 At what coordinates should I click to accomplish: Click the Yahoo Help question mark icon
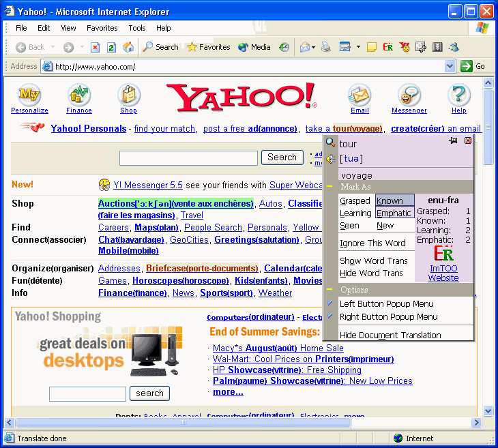pos(459,95)
